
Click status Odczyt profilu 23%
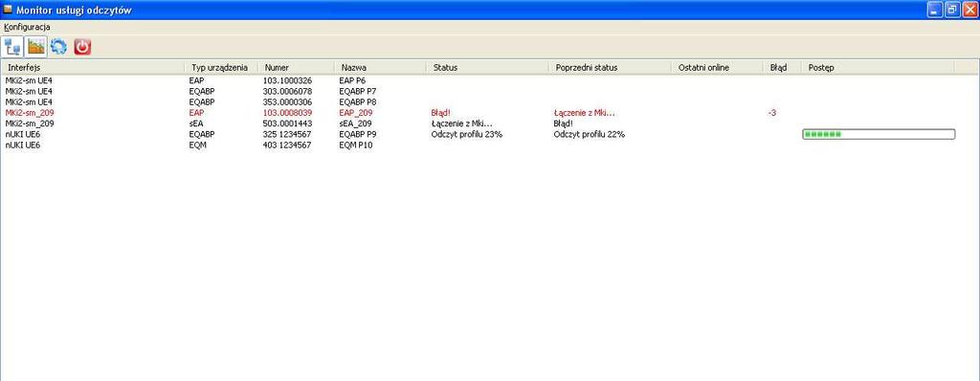point(467,135)
